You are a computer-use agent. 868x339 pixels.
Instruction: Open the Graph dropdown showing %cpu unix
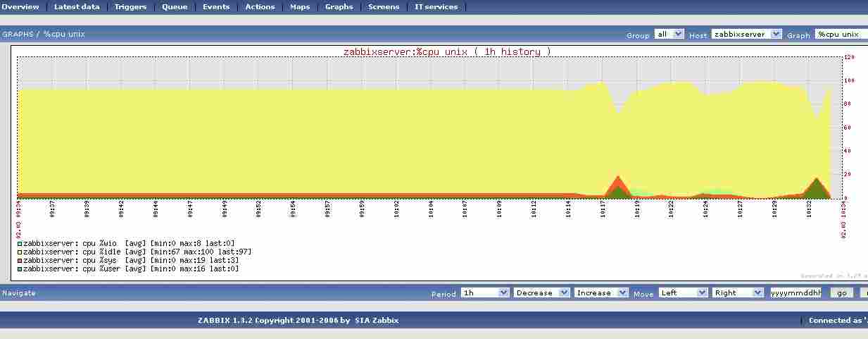coord(841,34)
